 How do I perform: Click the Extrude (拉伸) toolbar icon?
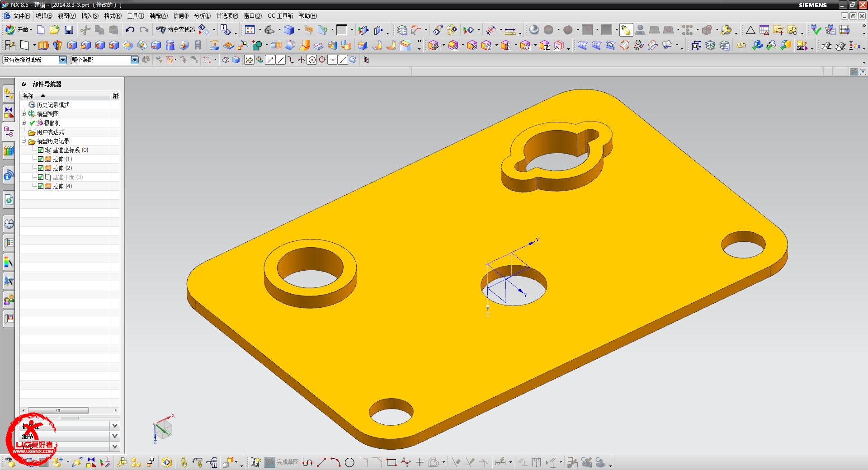pos(43,45)
